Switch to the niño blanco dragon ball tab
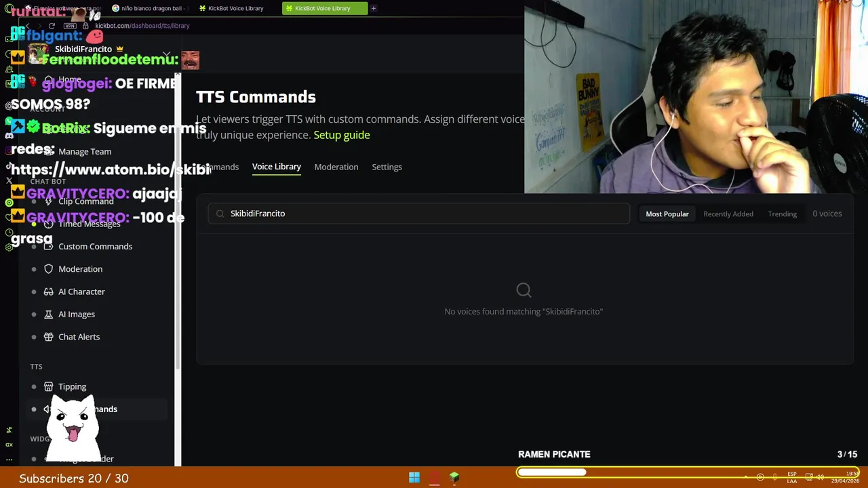Viewport: 868px width, 488px height. [x=149, y=8]
